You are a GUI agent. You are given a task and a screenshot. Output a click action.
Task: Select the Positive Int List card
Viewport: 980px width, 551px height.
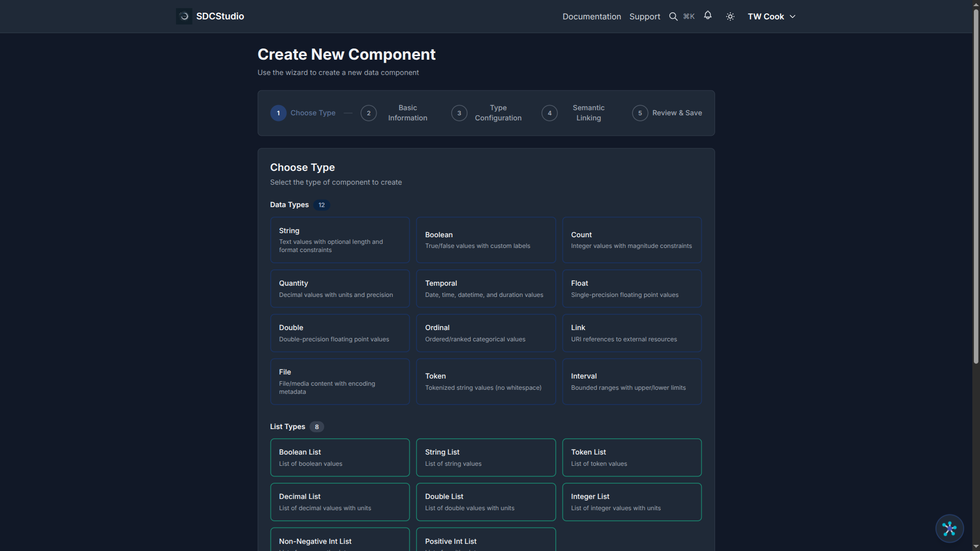(485, 542)
